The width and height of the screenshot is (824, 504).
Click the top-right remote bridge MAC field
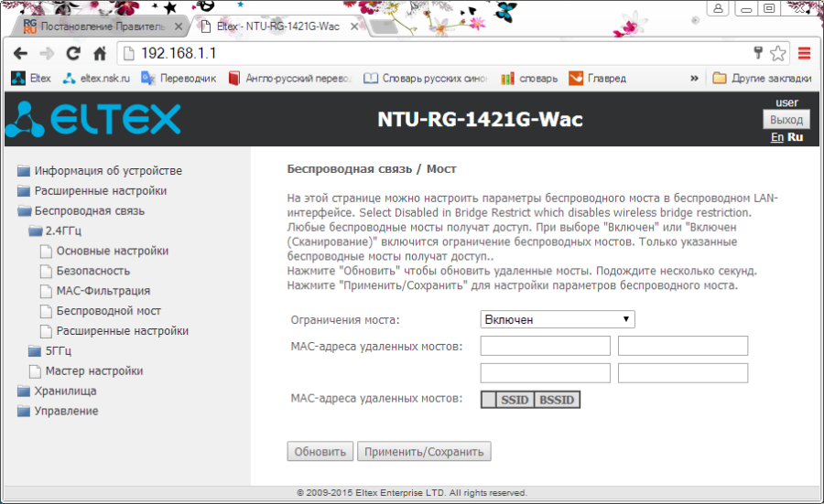point(683,346)
